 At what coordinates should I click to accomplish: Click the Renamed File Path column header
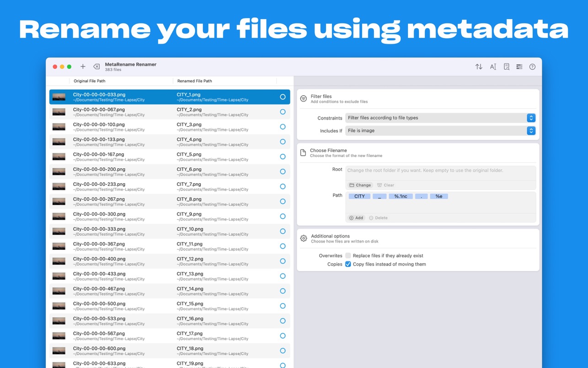click(x=195, y=81)
